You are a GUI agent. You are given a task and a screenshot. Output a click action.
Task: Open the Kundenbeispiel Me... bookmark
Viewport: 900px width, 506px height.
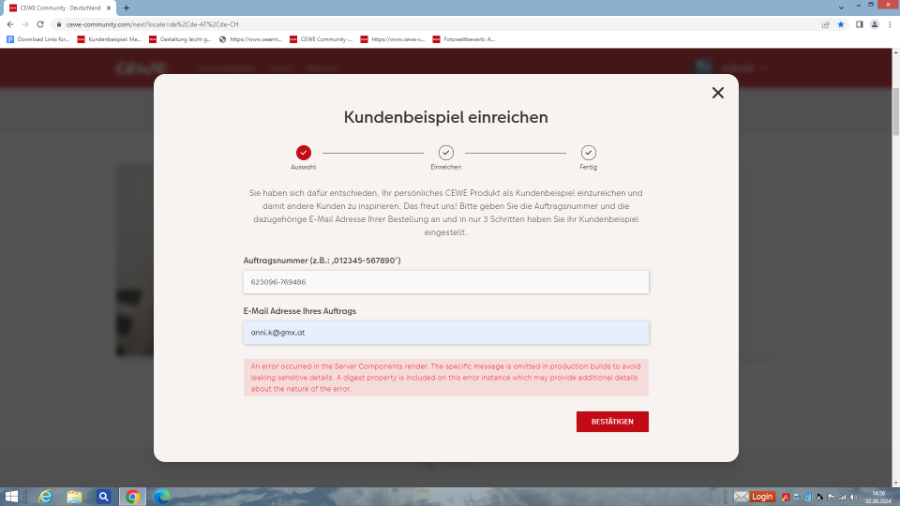109,39
